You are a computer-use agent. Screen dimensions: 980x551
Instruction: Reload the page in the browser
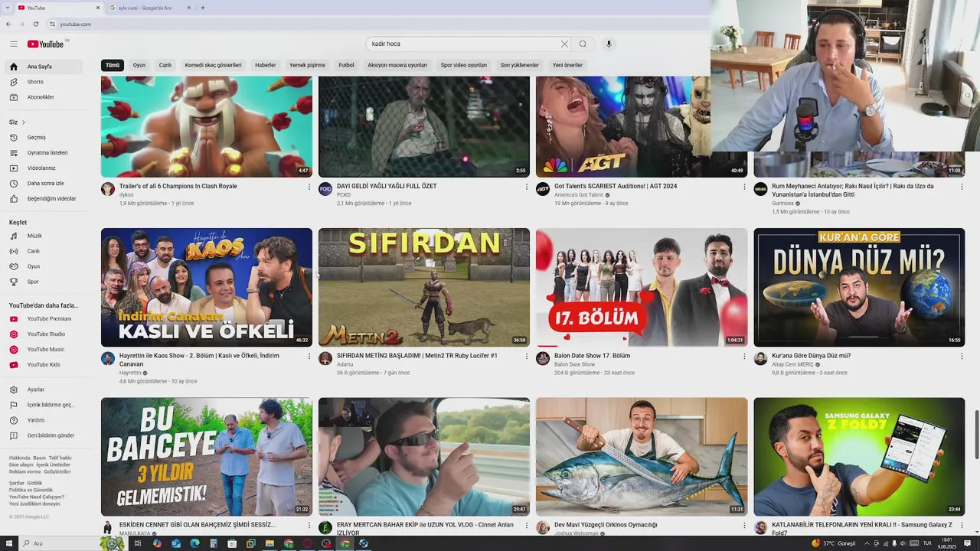[36, 24]
